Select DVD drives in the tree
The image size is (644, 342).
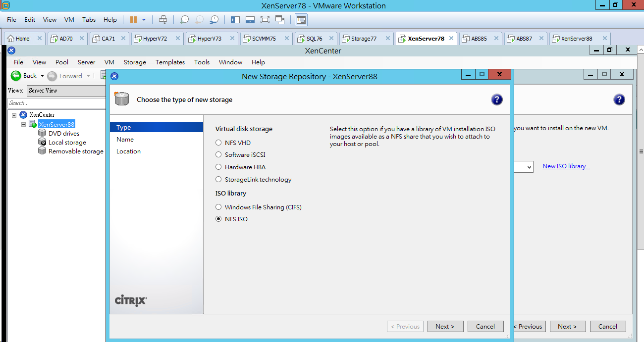64,133
